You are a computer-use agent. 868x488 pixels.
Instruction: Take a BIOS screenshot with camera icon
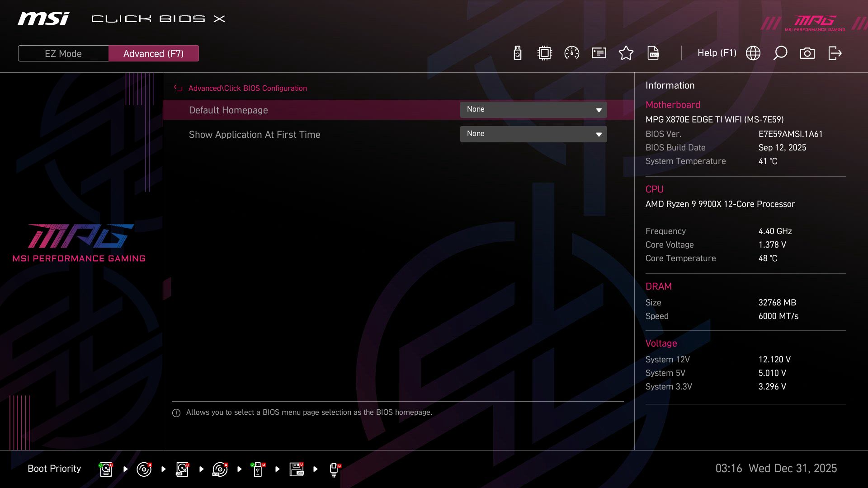pyautogui.click(x=807, y=53)
